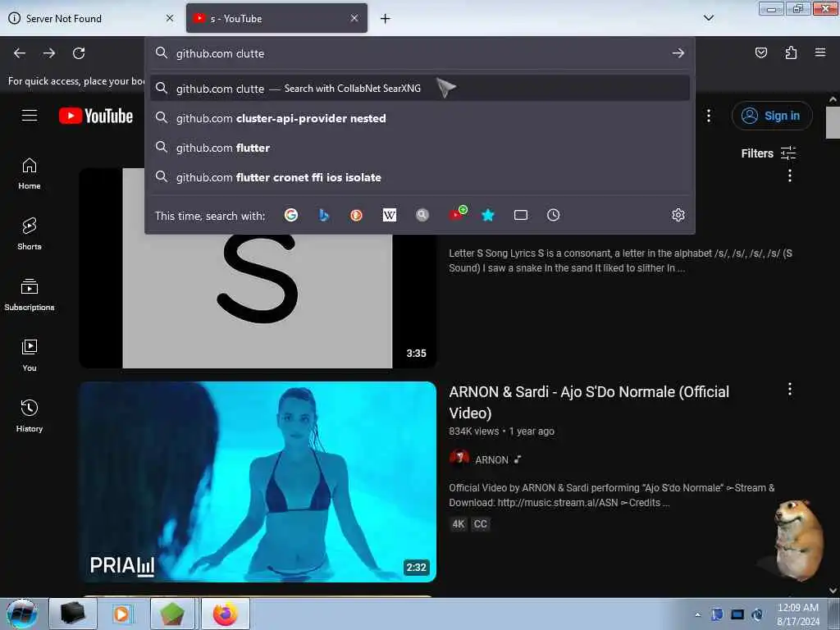Open the You section in sidebar
840x630 pixels.
(x=30, y=356)
